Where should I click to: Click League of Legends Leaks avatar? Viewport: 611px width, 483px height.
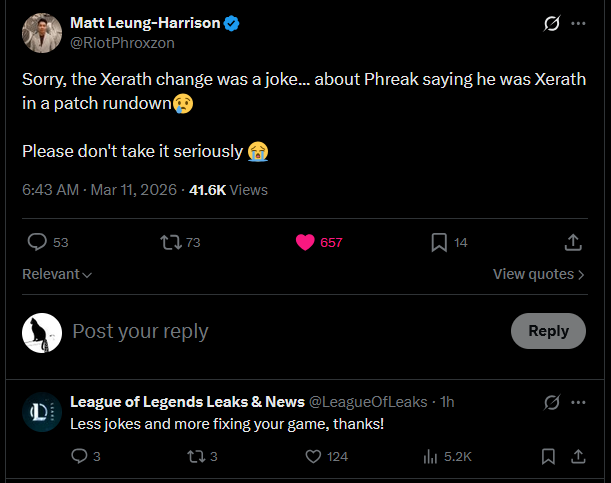[x=42, y=411]
